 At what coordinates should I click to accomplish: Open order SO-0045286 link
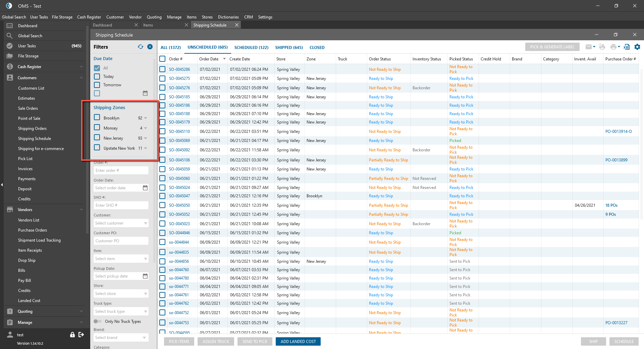pyautogui.click(x=179, y=69)
